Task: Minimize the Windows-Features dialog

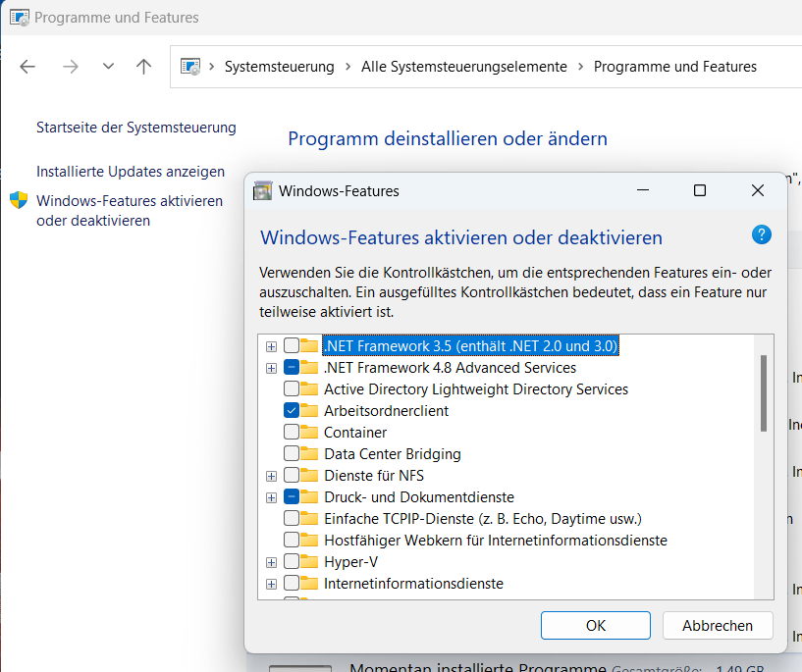Action: click(x=643, y=190)
